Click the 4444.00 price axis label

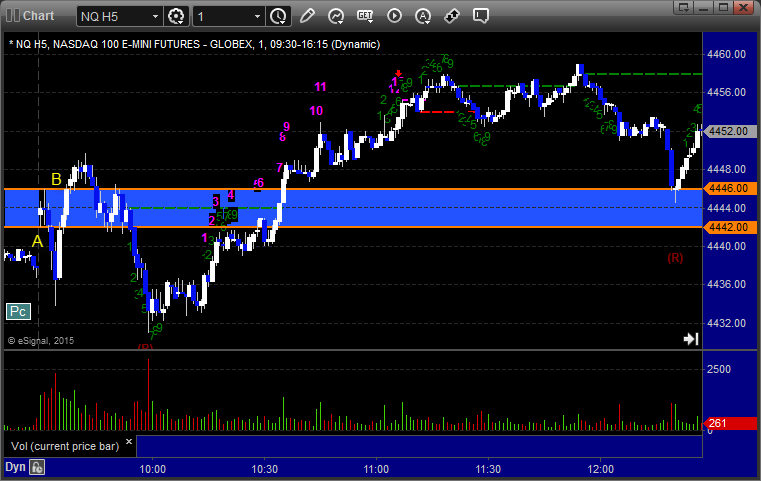[727, 208]
